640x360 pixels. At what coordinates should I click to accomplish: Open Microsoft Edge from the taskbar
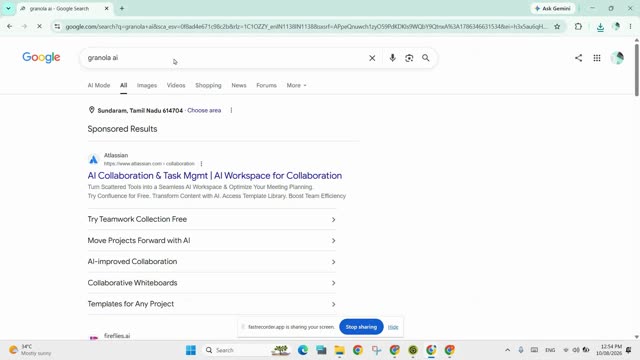point(303,350)
